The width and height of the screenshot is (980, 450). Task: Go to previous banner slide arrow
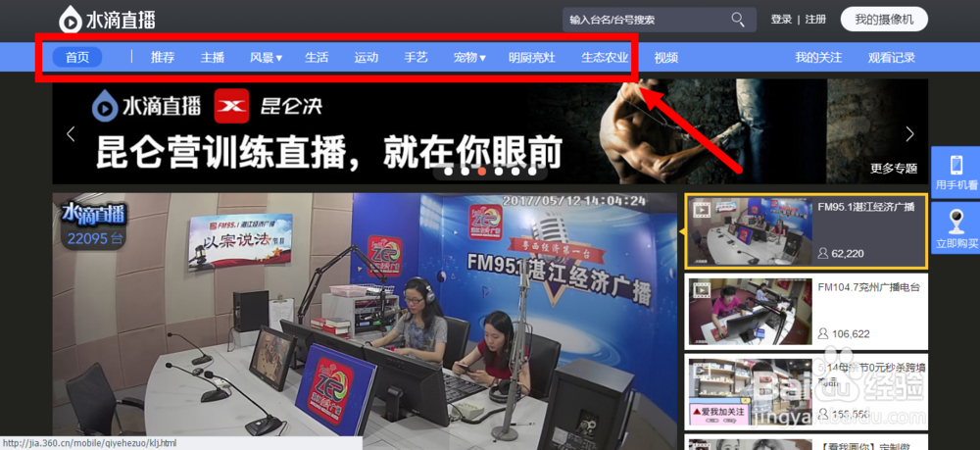click(x=71, y=133)
